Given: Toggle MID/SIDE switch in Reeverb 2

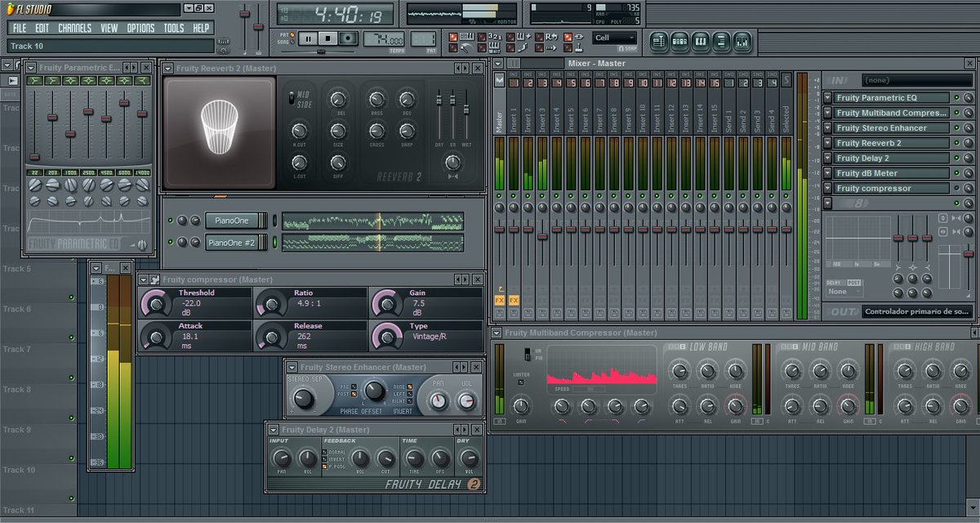Looking at the screenshot, I should coord(292,98).
